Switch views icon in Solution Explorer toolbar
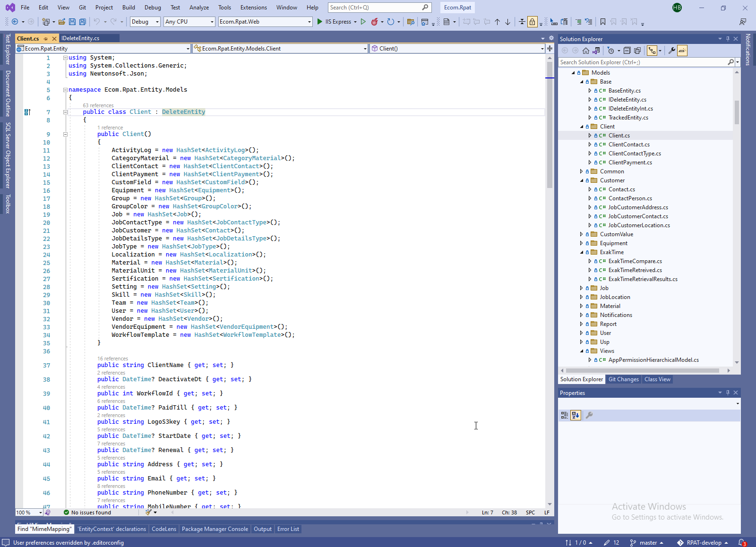This screenshot has height=547, width=756. (596, 51)
